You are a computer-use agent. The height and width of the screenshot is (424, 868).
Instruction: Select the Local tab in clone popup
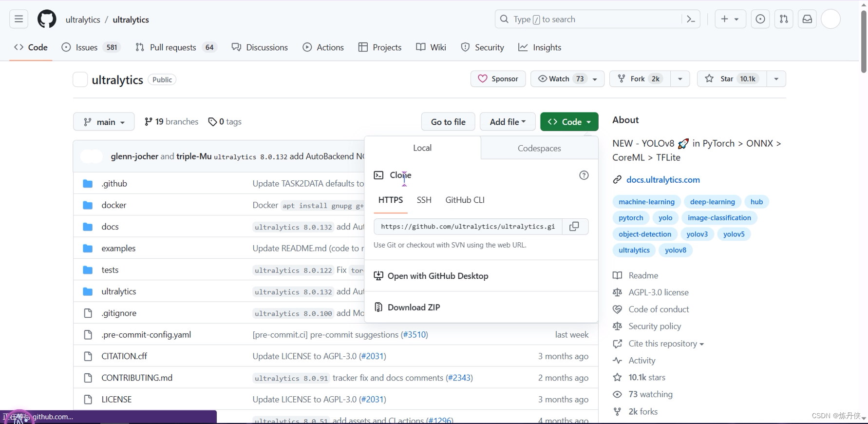(422, 148)
